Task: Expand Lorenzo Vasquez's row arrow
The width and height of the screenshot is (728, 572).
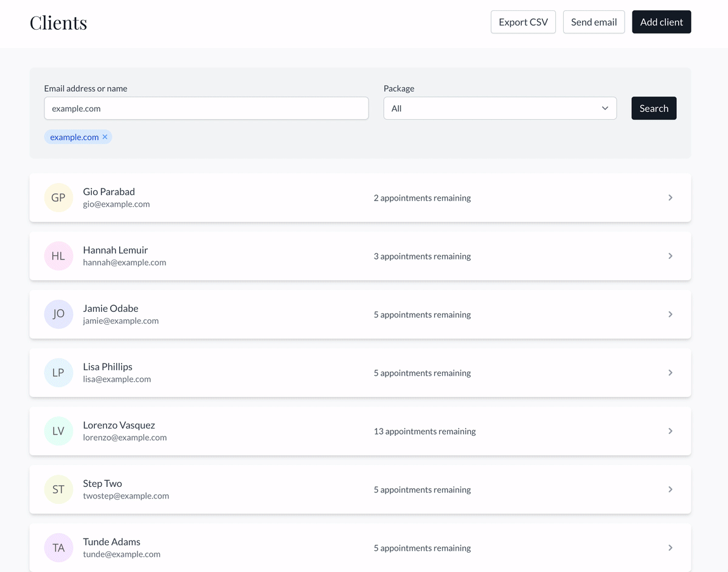Action: pyautogui.click(x=670, y=431)
